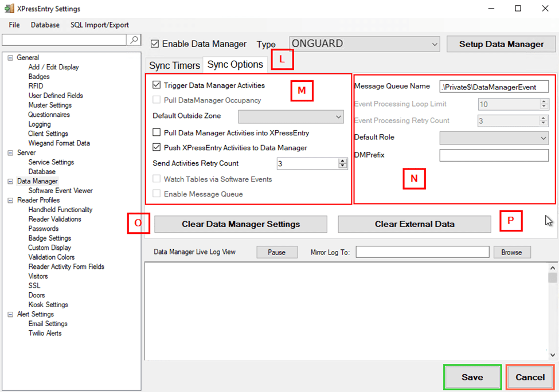Check Pull Data Manager Activities into XPressEntry
This screenshot has width=559, height=392.
(x=157, y=132)
